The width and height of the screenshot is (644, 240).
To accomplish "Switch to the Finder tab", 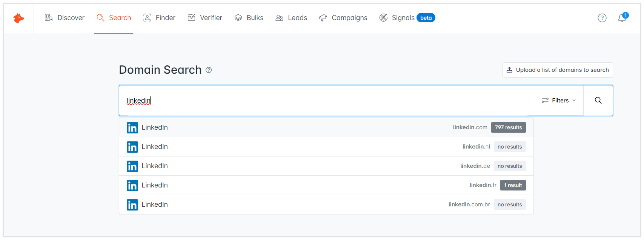I will (x=159, y=18).
